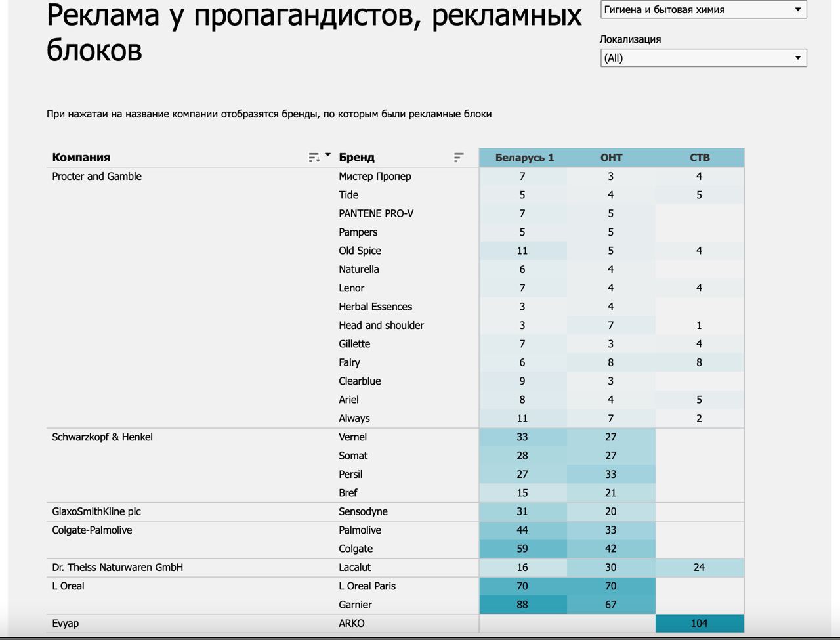Select the ОНТ column header

[x=611, y=158]
